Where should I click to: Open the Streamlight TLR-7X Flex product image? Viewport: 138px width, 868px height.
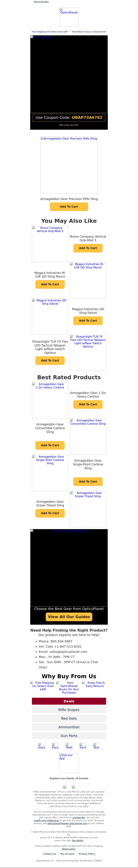(x=88, y=353)
